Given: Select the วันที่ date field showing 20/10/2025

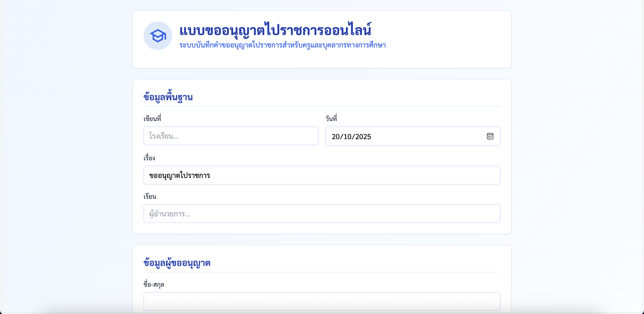Looking at the screenshot, I should coord(413,136).
